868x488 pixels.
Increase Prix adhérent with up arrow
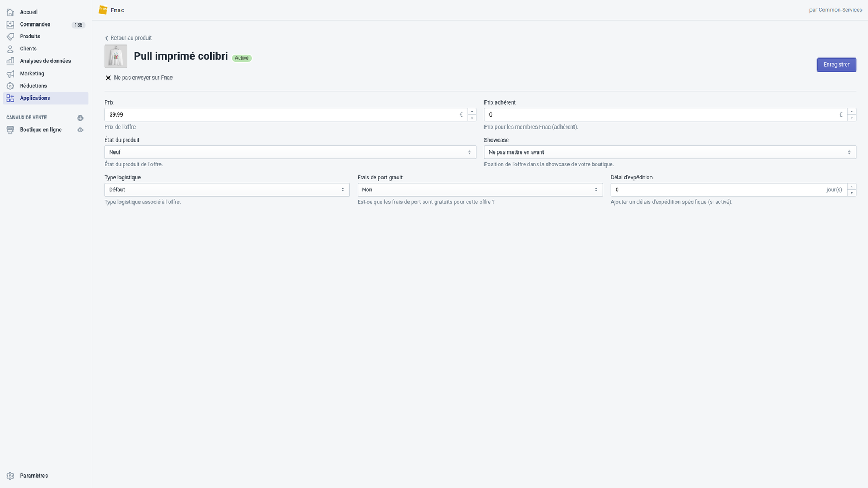click(852, 112)
